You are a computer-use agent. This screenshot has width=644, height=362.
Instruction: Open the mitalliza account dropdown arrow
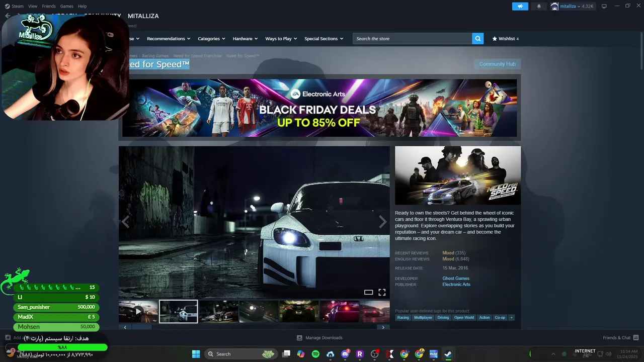(579, 6)
